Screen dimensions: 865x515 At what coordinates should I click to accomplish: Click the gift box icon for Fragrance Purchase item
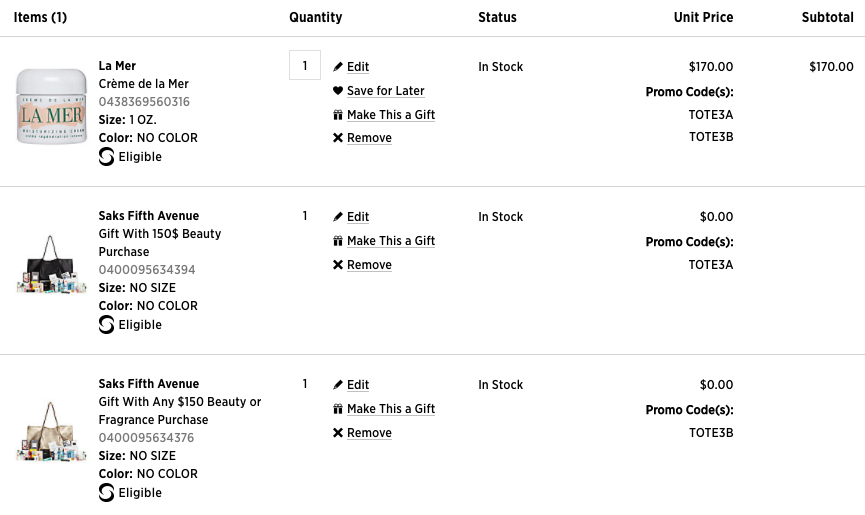338,409
